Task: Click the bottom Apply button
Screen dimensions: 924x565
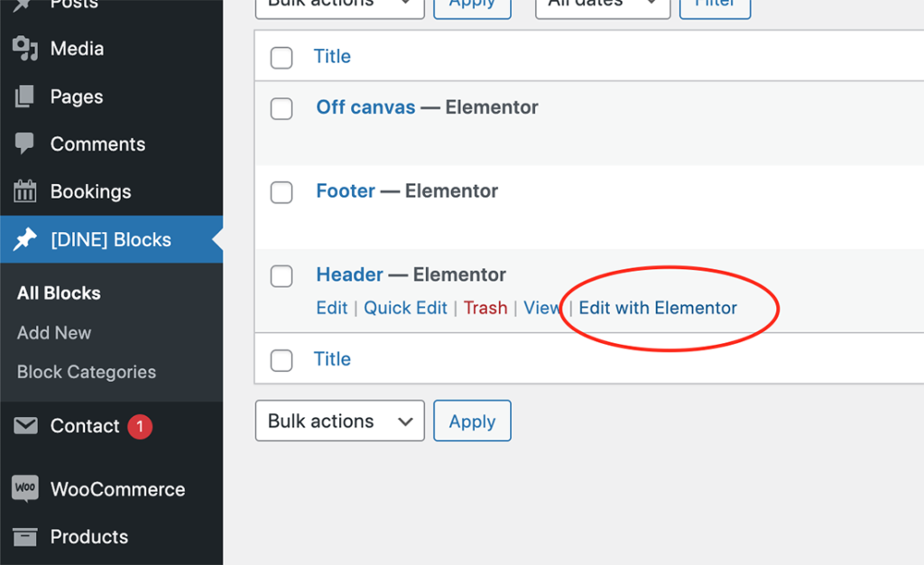Action: 472,421
